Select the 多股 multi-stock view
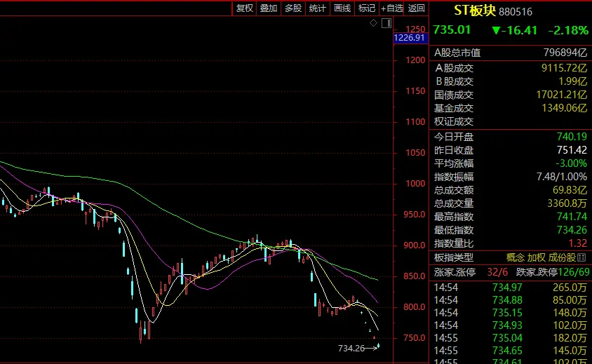The width and height of the screenshot is (592, 364). [293, 8]
